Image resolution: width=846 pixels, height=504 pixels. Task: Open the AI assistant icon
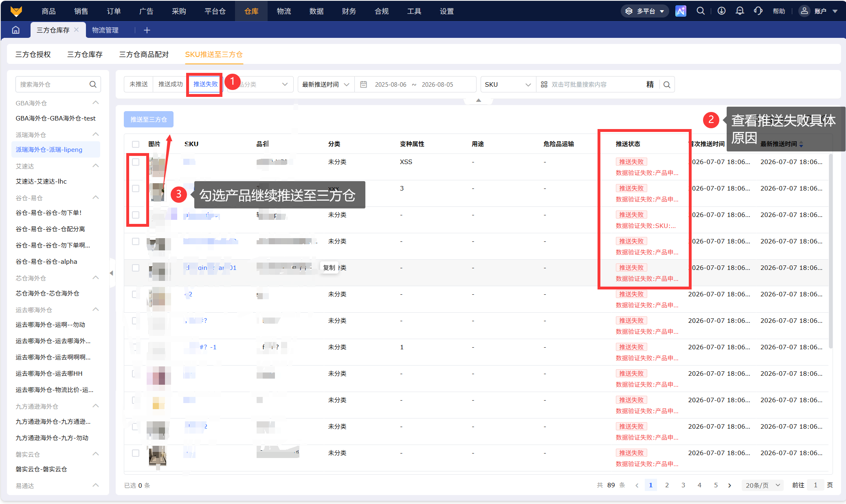[x=681, y=11]
